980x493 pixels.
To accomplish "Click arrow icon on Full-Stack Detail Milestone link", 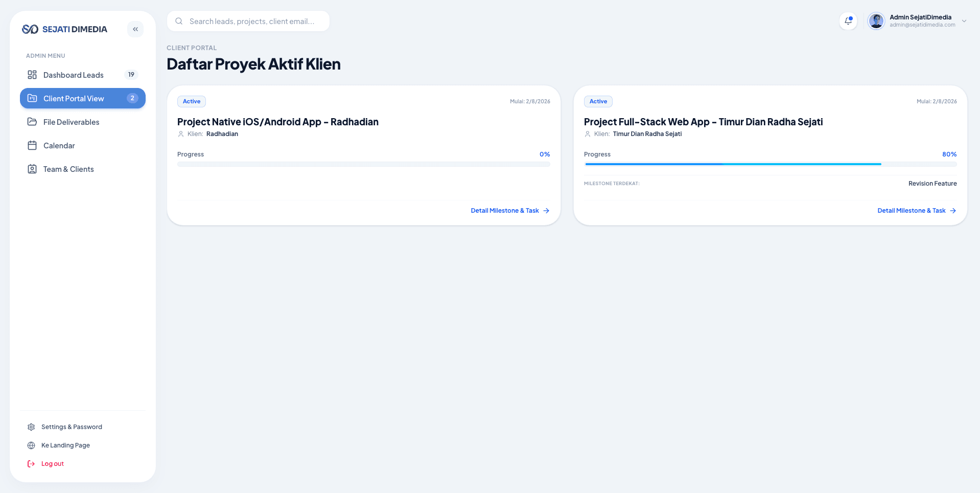I will [953, 211].
